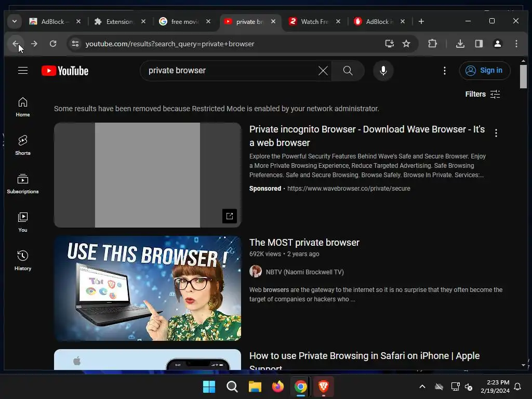Click the NBTV channel avatar
Image resolution: width=532 pixels, height=399 pixels.
coord(256,271)
